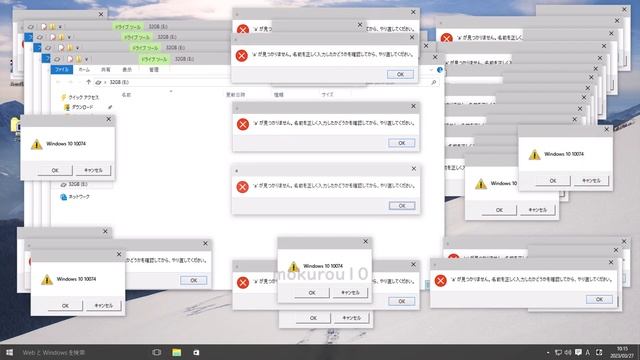
Task: Open Action Center notifications icon
Action: pos(578,352)
